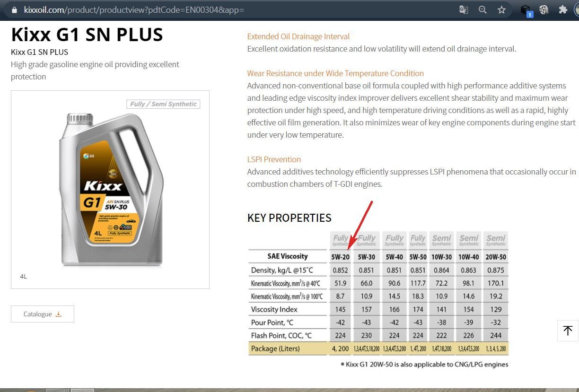The image size is (579, 392).
Task: Click the footnote about CNG/LPG engines
Action: tap(424, 365)
